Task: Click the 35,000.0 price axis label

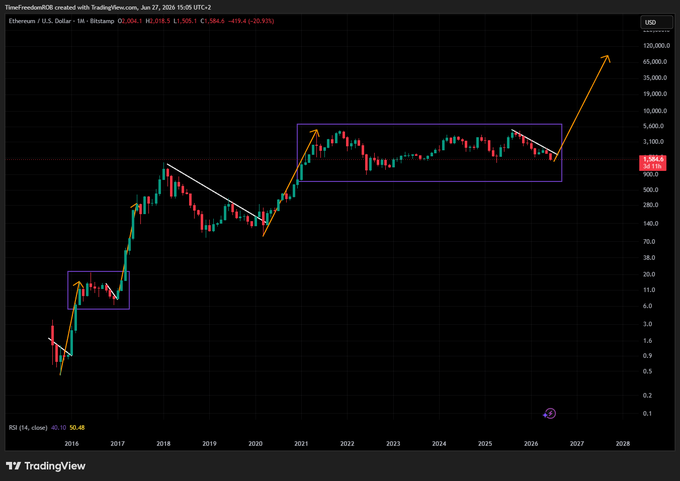Action: click(655, 78)
